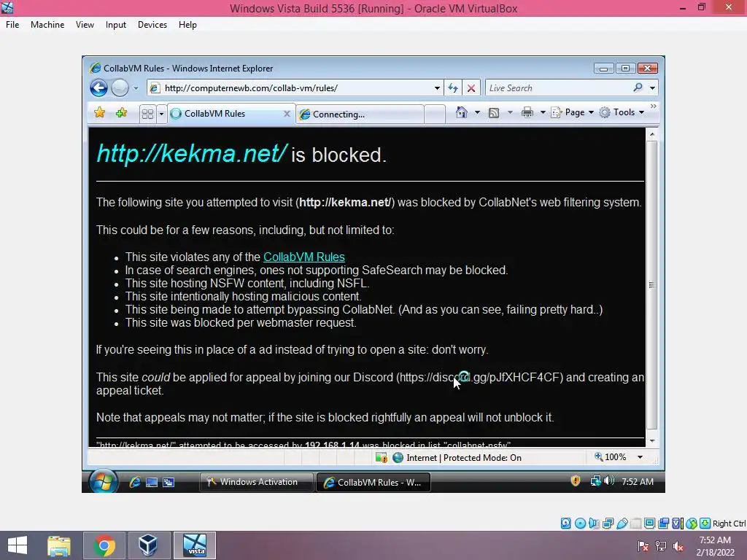Stop page loading with red X
Screen dimensions: 747x560
471,88
